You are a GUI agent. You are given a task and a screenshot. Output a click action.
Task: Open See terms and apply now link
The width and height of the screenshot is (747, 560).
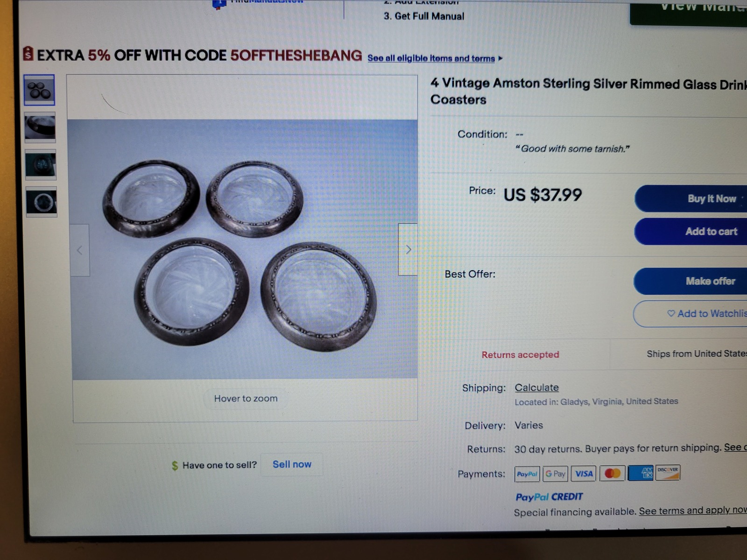click(x=693, y=511)
